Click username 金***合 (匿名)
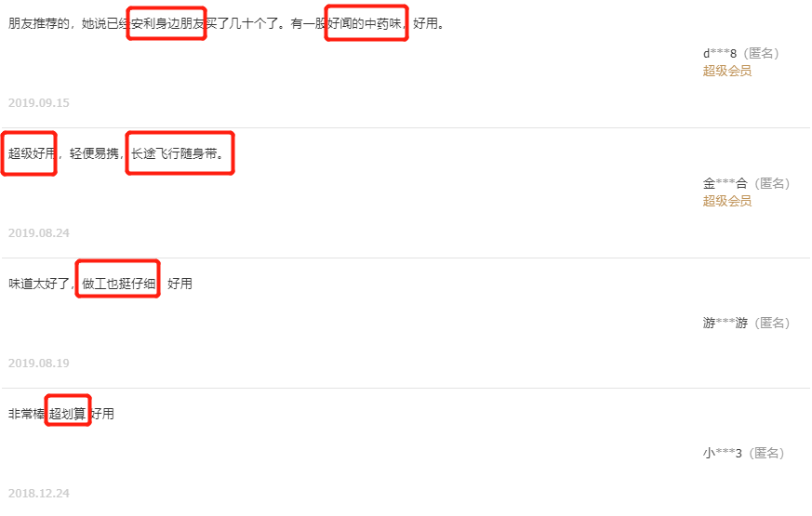812x516 pixels. tap(746, 183)
